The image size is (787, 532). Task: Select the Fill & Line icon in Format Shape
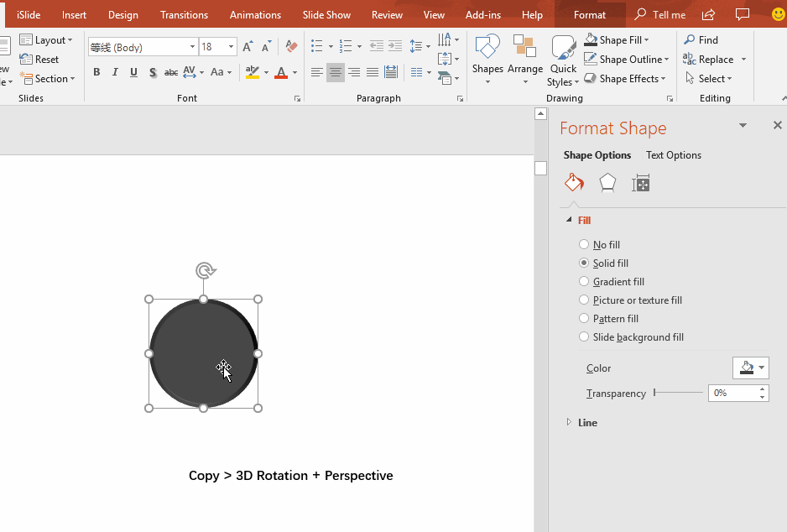pyautogui.click(x=574, y=182)
